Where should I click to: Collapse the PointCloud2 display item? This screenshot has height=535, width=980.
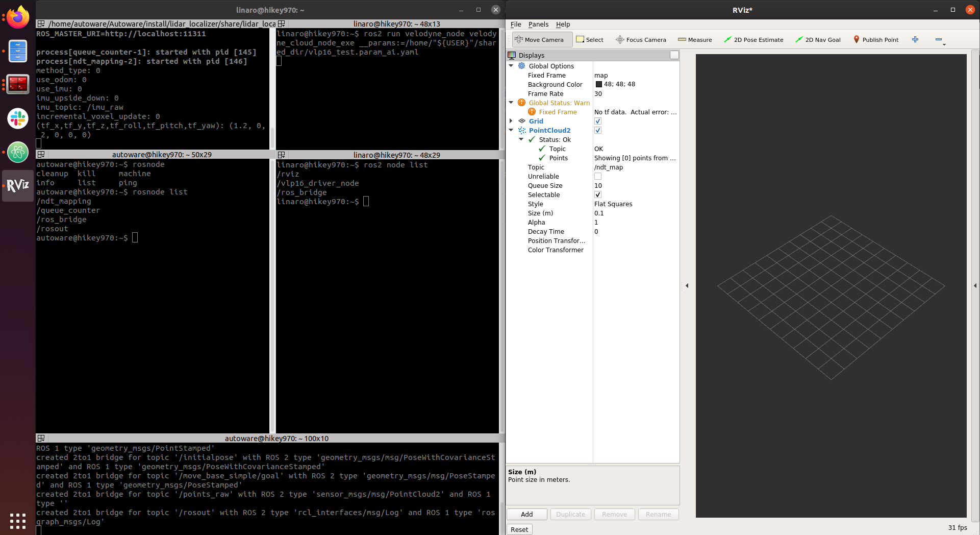coord(511,130)
